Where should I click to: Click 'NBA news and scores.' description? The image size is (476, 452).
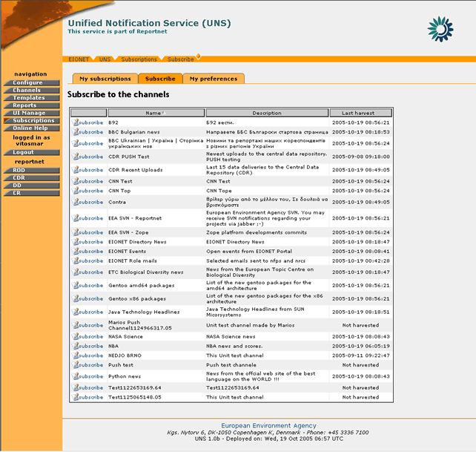(234, 346)
